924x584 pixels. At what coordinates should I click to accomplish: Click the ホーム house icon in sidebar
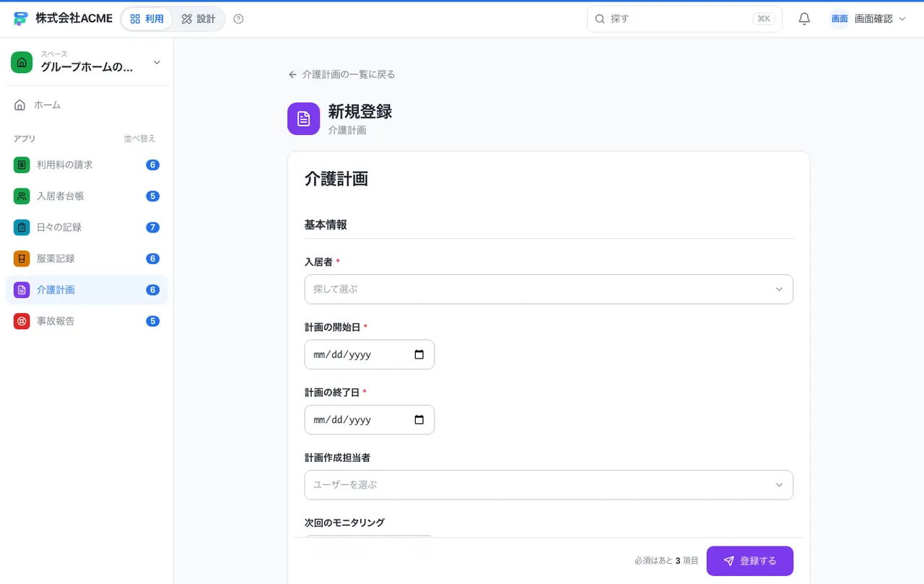tap(19, 105)
